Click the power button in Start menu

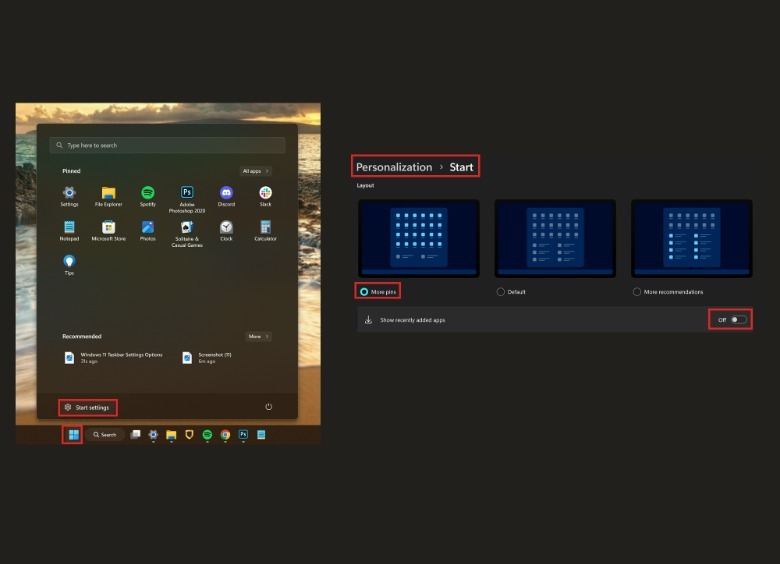tap(268, 407)
